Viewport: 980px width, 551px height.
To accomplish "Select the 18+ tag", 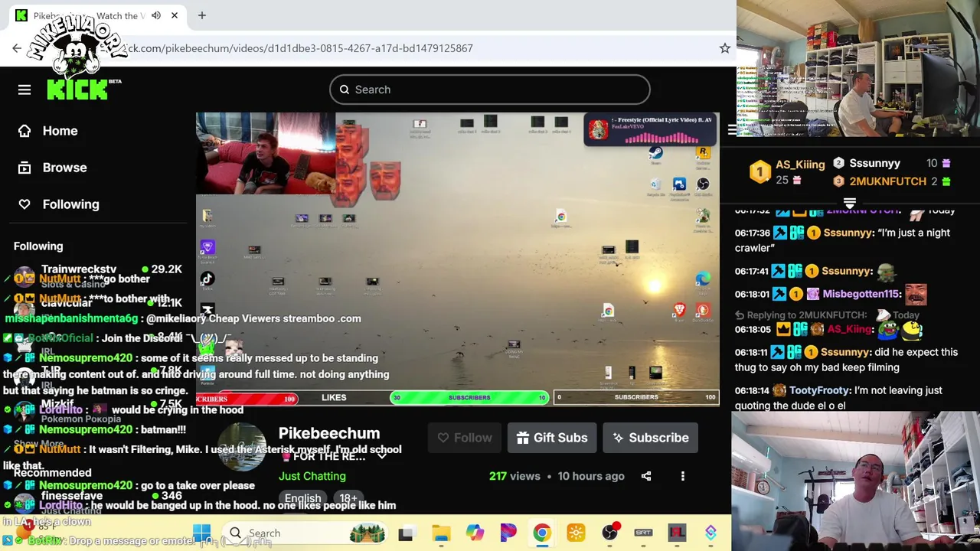I will [348, 498].
